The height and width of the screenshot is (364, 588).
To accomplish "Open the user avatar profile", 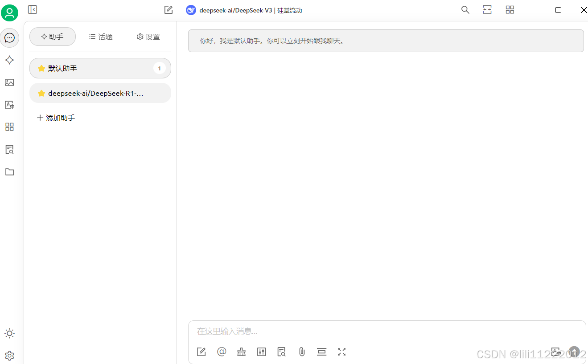I will coord(9,12).
